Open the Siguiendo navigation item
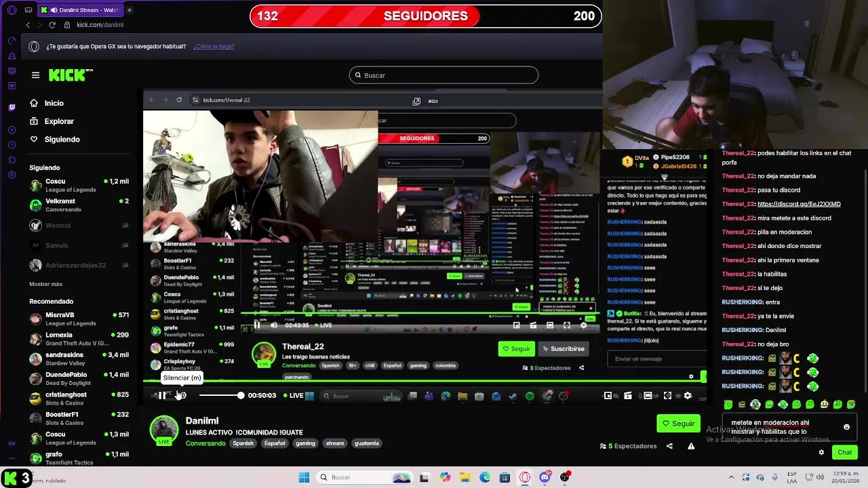Screen dimensions: 868x488 pos(55,139)
